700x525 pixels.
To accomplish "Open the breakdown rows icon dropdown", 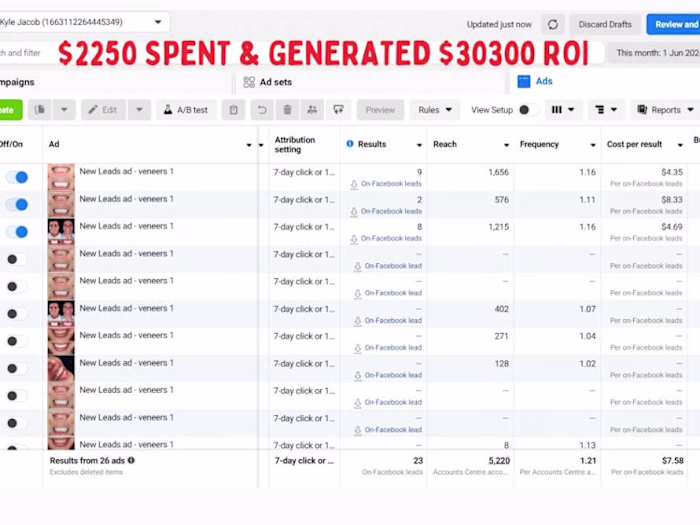I will point(606,110).
